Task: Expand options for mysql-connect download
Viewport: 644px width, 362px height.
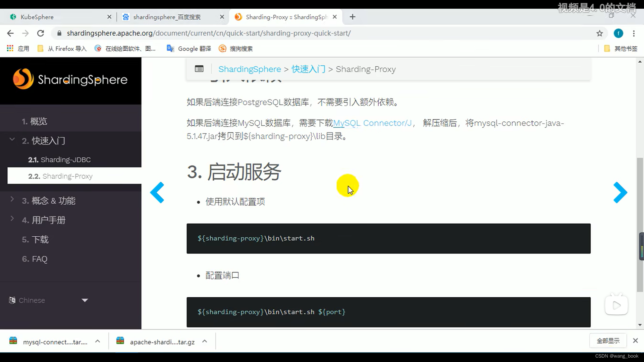Action: point(98,341)
